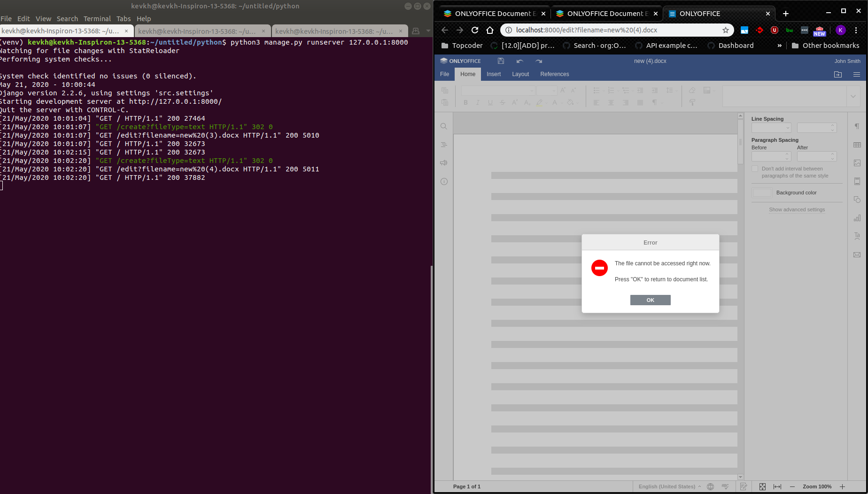Click the Show advanced settings link
The image size is (868, 494).
coord(797,209)
